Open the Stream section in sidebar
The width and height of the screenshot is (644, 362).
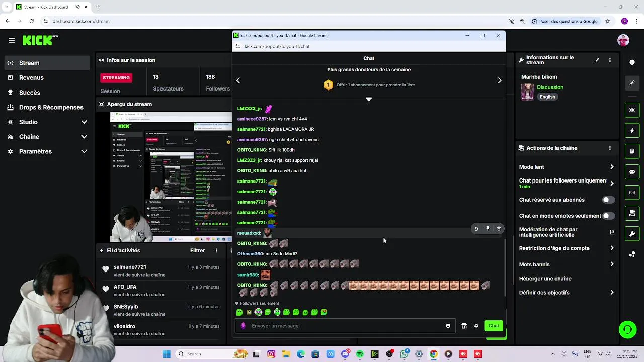[48, 63]
